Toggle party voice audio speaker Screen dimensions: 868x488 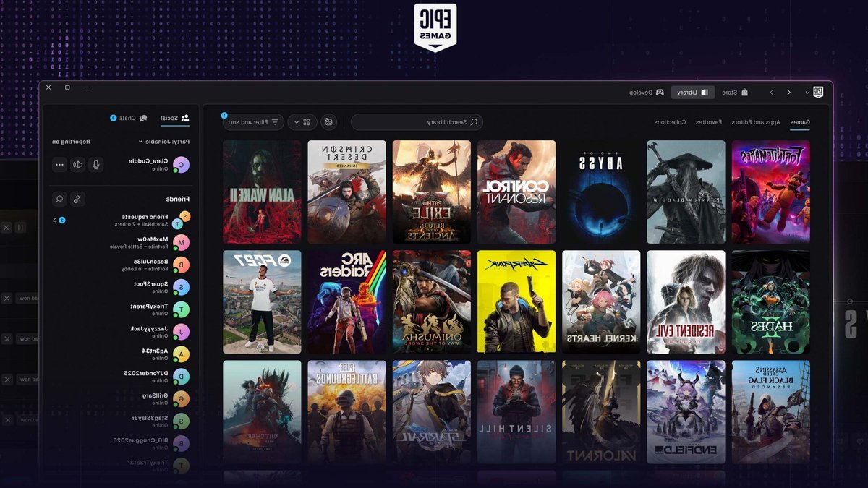(x=77, y=164)
